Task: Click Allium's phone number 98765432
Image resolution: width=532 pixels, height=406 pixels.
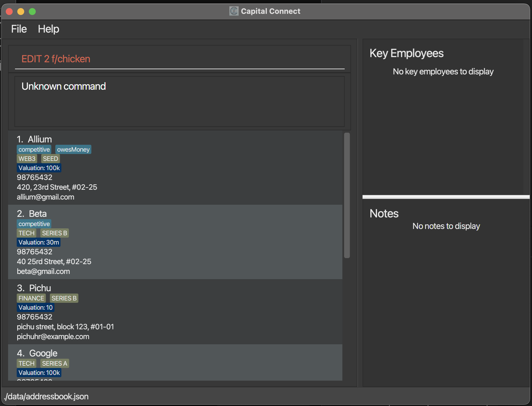Action: pyautogui.click(x=35, y=177)
